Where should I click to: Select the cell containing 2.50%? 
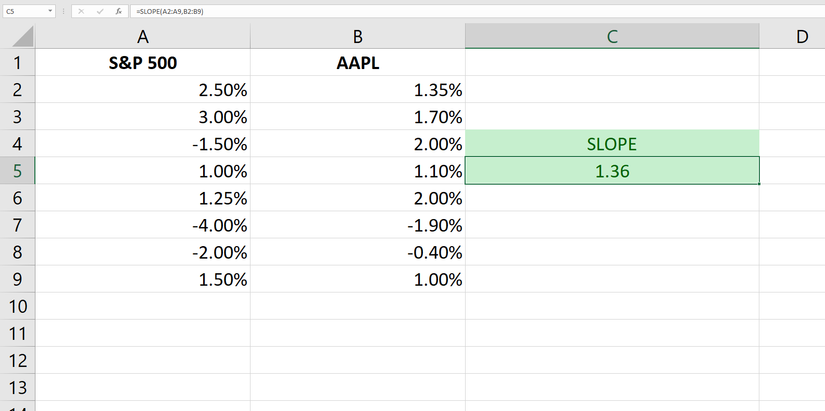[x=143, y=89]
